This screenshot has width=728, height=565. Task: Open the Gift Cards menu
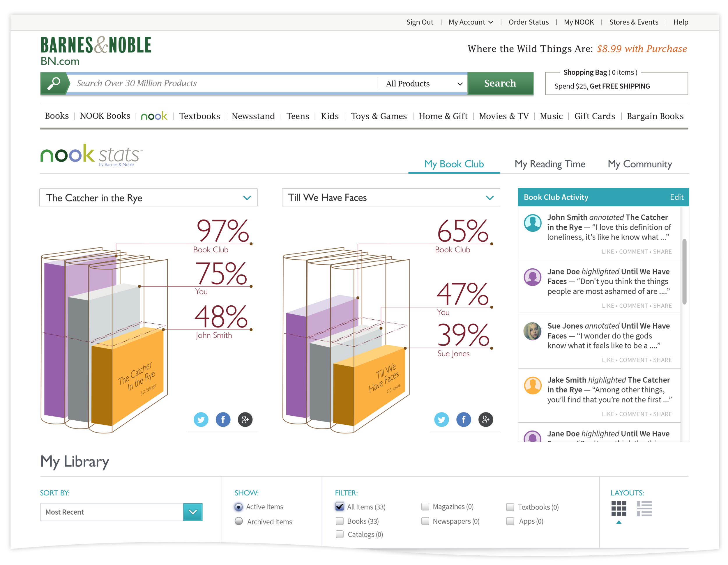595,116
